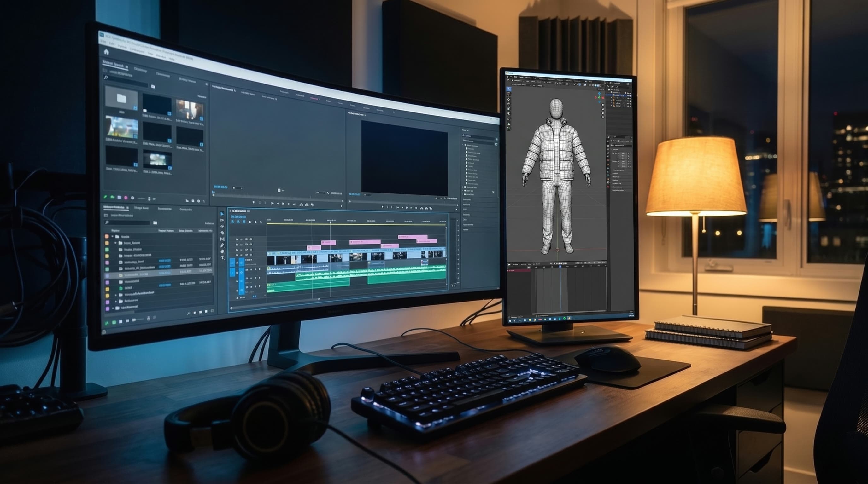Expand the first folder row in Premiere bin list
This screenshot has width=868, height=484.
(x=113, y=237)
